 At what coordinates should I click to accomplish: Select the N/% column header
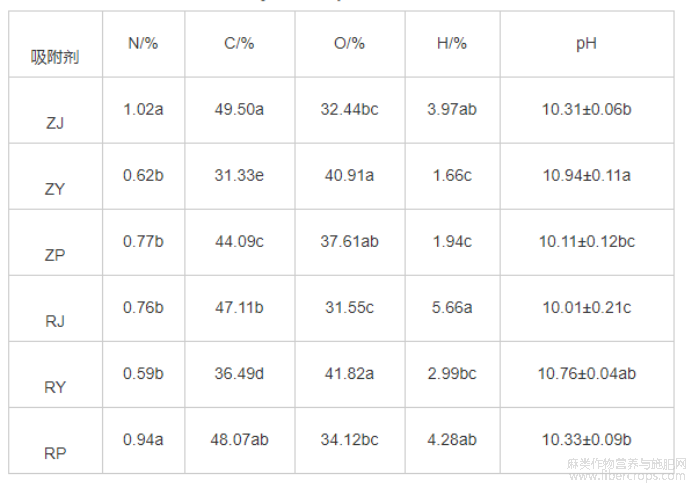143,43
